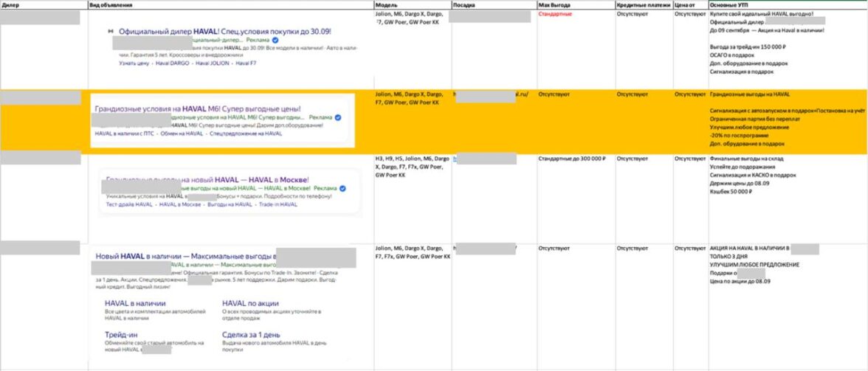Click the text Финальные выгоды на склад
Screen dimensions: 868x371
(746, 159)
